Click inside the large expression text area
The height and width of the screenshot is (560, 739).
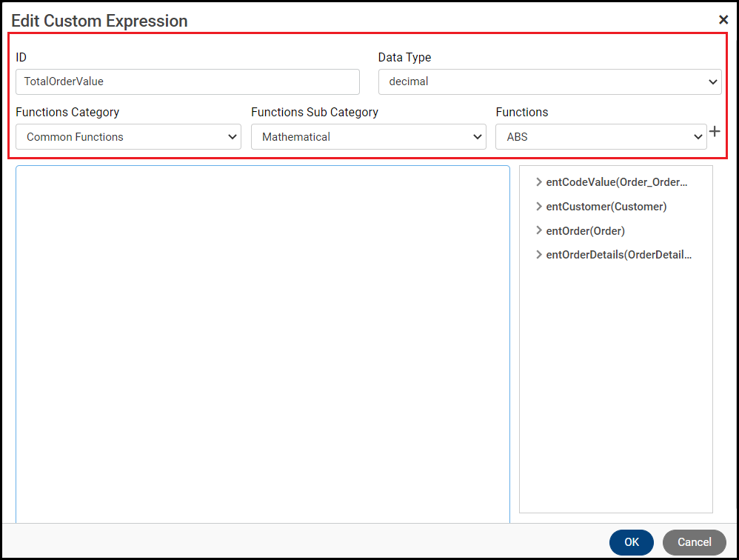coord(263,341)
